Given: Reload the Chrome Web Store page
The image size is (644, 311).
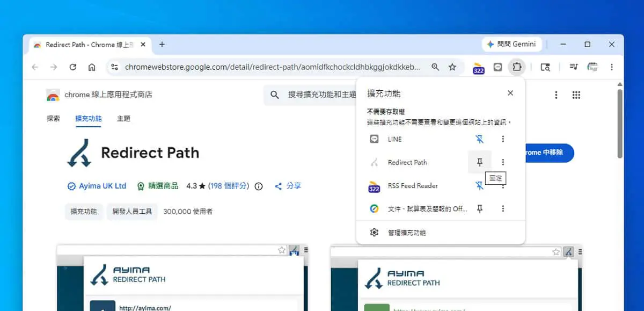Looking at the screenshot, I should pyautogui.click(x=73, y=67).
